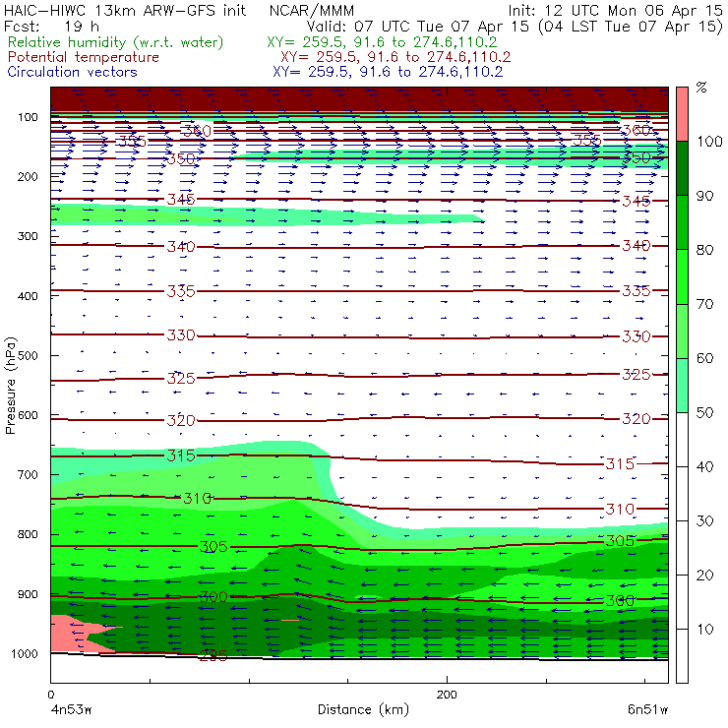728x728 pixels.
Task: Select the green XY coordinates line
Action: point(382,42)
